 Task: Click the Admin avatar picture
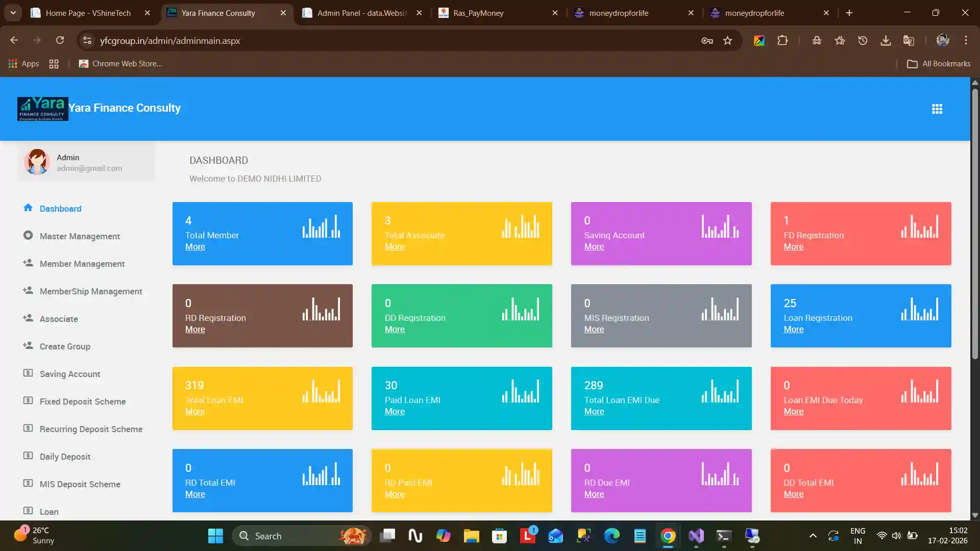click(37, 162)
